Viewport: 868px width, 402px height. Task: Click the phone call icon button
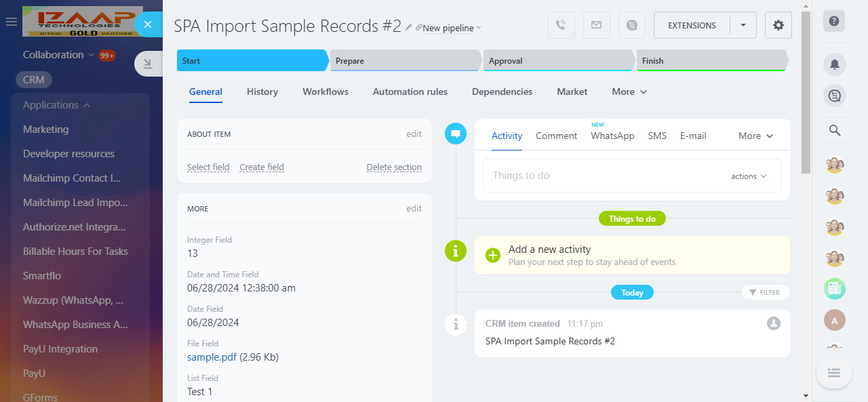(561, 25)
